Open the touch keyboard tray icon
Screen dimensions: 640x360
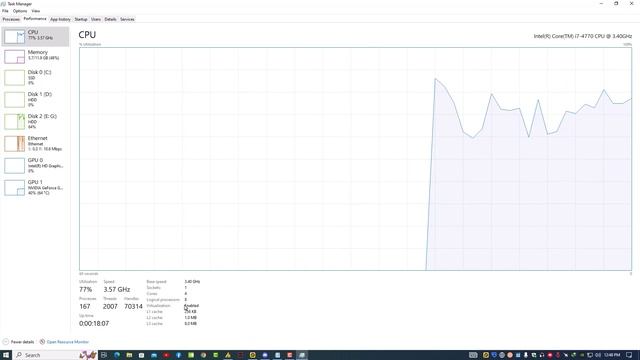(473, 355)
